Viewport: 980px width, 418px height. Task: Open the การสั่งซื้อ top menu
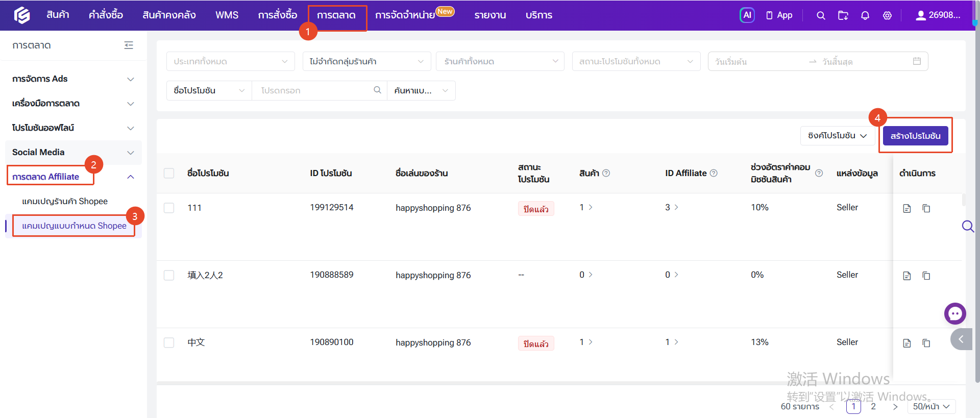tap(277, 15)
